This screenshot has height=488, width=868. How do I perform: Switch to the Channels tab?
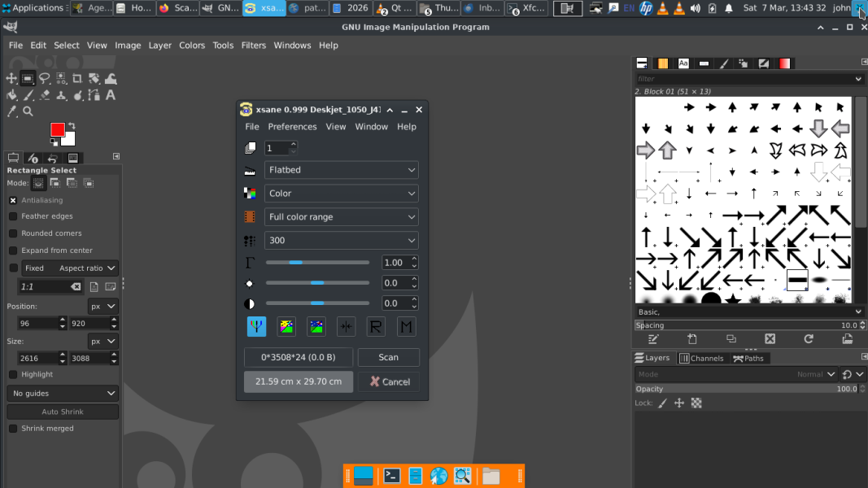pyautogui.click(x=701, y=358)
